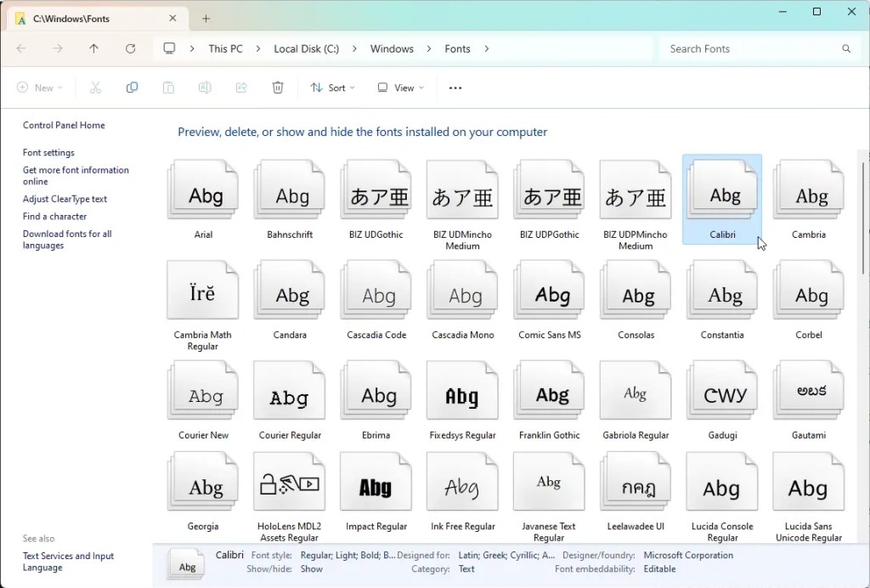Open the New dropdown menu
The width and height of the screenshot is (870, 588).
tap(39, 88)
